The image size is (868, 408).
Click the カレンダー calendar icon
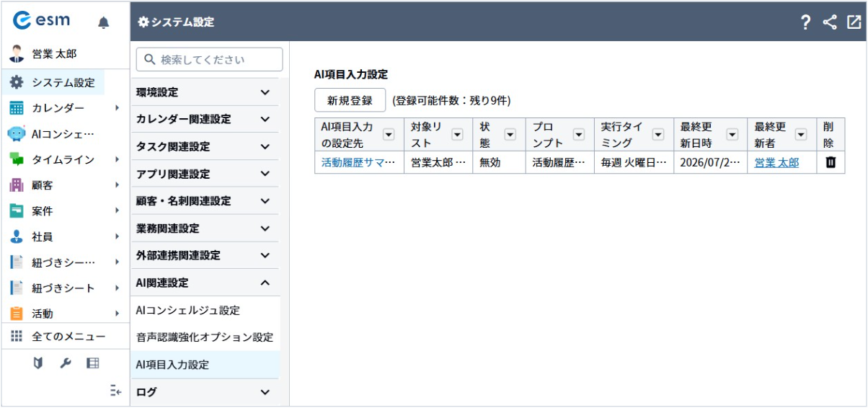click(17, 108)
